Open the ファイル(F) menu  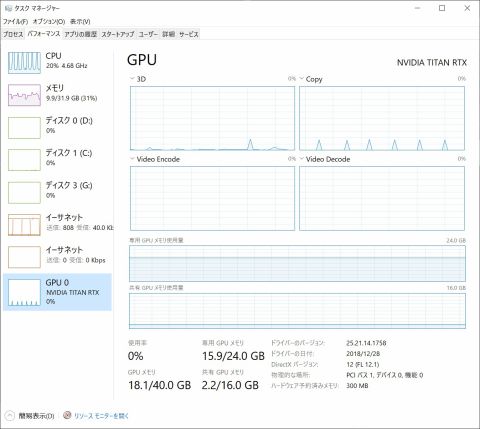[x=15, y=22]
